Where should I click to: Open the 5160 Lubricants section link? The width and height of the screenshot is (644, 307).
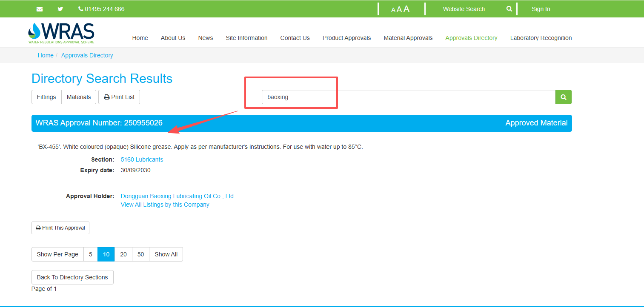[142, 159]
